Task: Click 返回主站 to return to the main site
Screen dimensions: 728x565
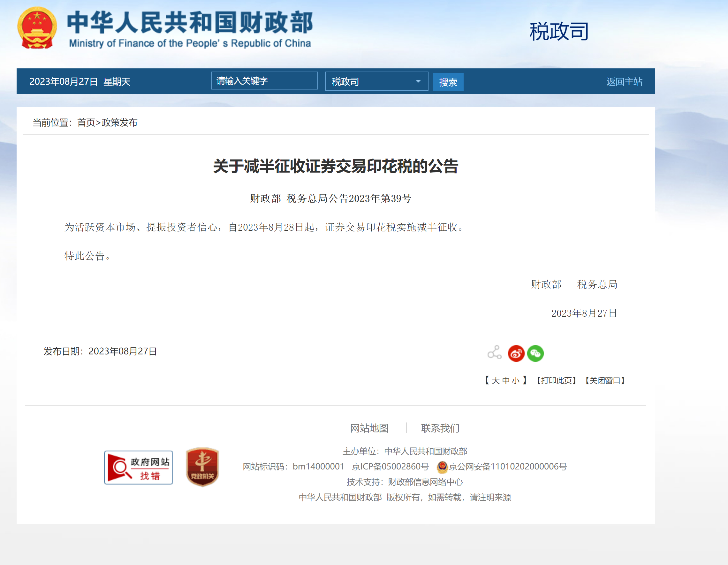Action: point(624,81)
